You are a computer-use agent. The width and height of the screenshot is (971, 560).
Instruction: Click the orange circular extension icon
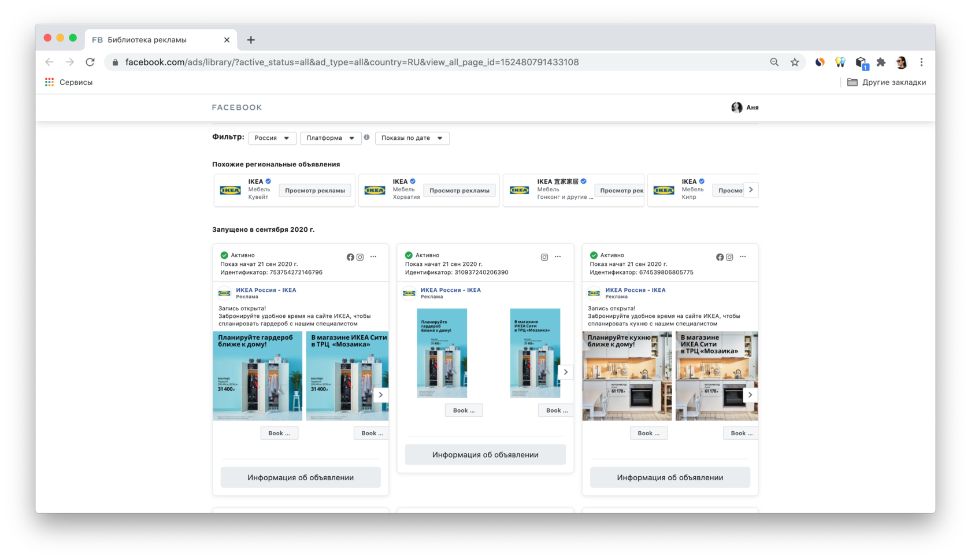tap(820, 62)
